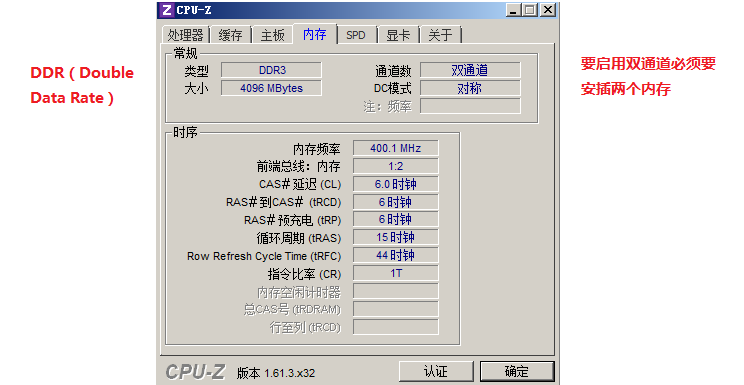Click the 内存频率 label
This screenshot has width=744, height=385.
[x=316, y=149]
